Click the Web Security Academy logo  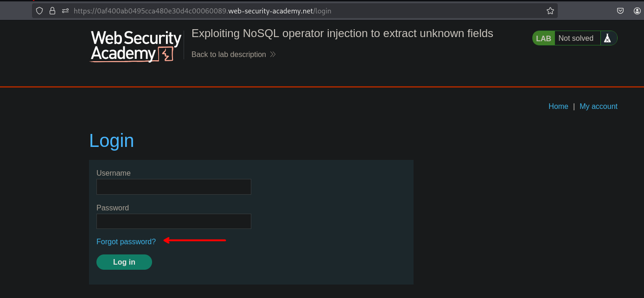pos(136,46)
